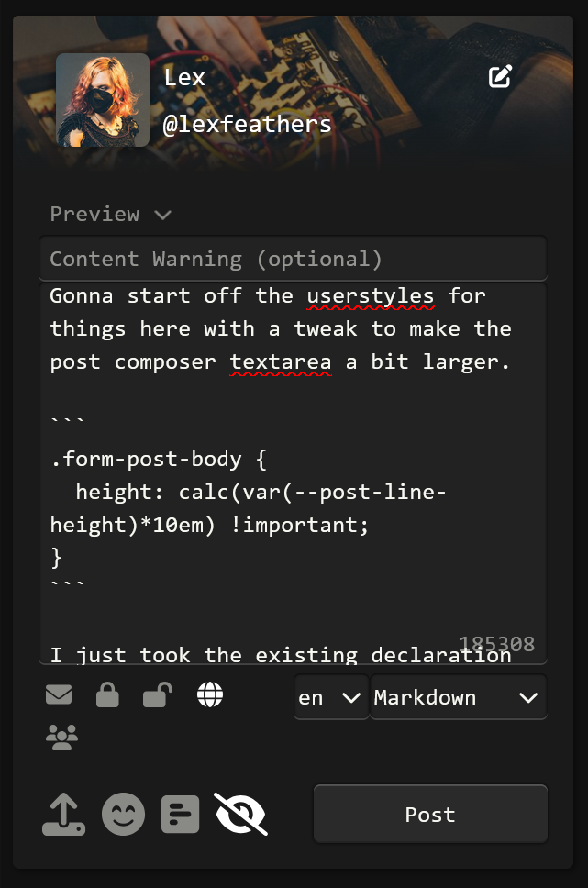Click Lex's profile avatar picture
The height and width of the screenshot is (888, 588).
(x=103, y=100)
